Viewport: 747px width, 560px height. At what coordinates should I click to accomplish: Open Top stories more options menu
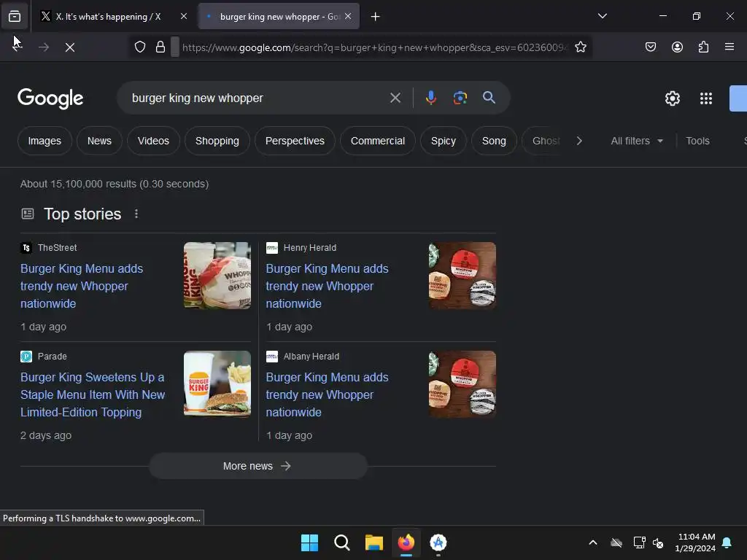pyautogui.click(x=136, y=214)
